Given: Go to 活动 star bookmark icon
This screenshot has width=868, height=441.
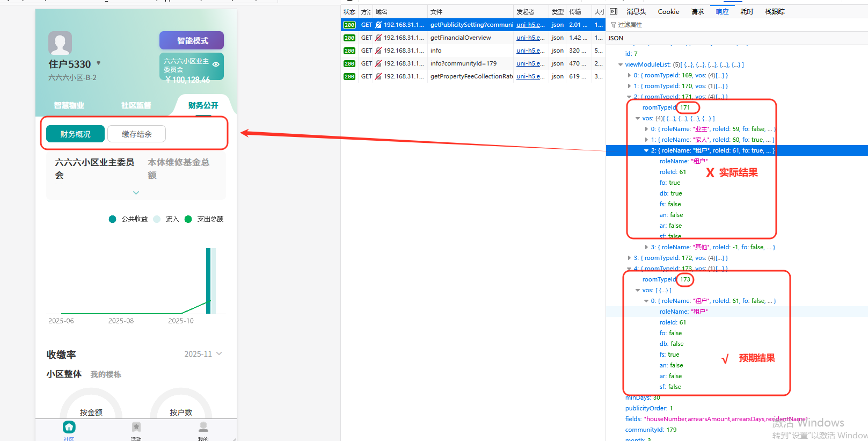Looking at the screenshot, I should 136,428.
